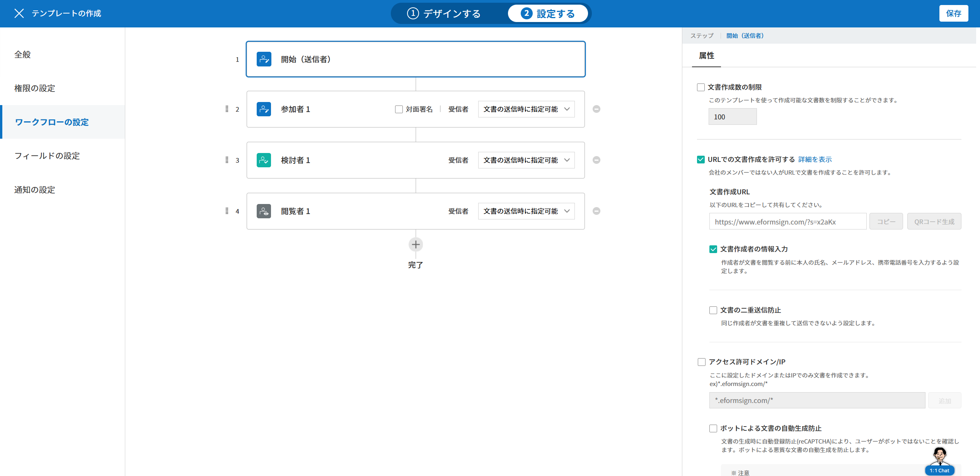Open 検討者 1 recipient dropdown

[526, 160]
